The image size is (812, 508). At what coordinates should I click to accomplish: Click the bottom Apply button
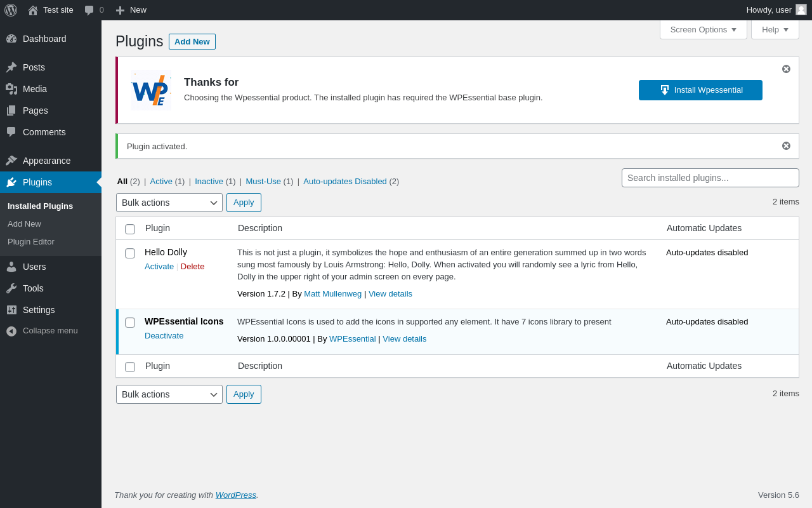(x=244, y=394)
